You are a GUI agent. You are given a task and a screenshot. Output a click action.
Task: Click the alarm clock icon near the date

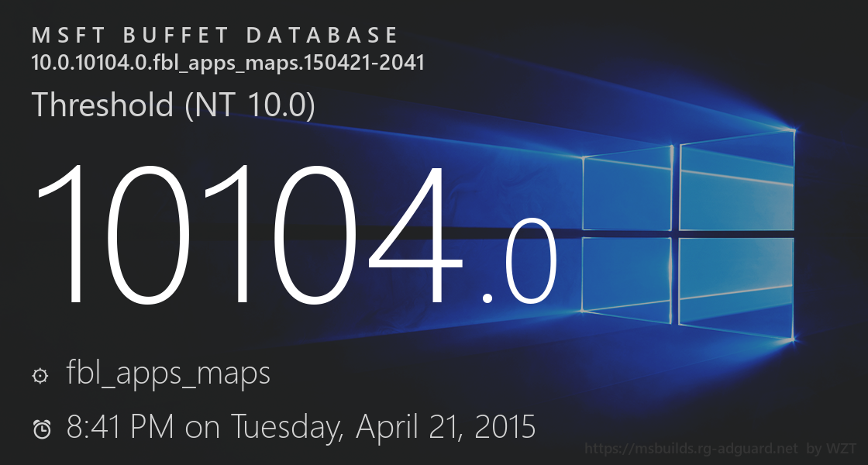[42, 428]
